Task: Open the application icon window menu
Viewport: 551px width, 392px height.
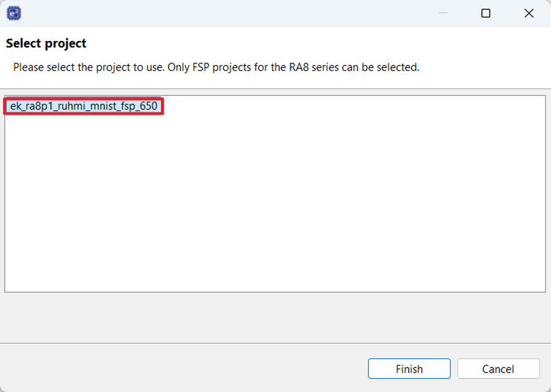Action: [x=13, y=13]
